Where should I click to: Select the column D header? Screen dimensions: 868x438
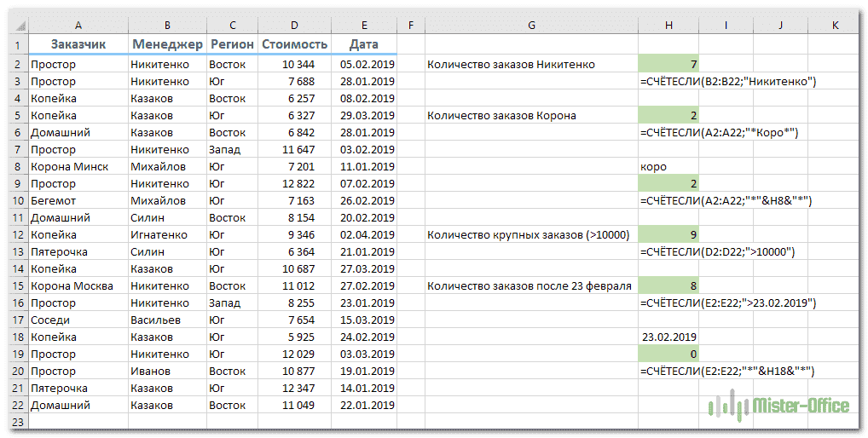(x=294, y=26)
